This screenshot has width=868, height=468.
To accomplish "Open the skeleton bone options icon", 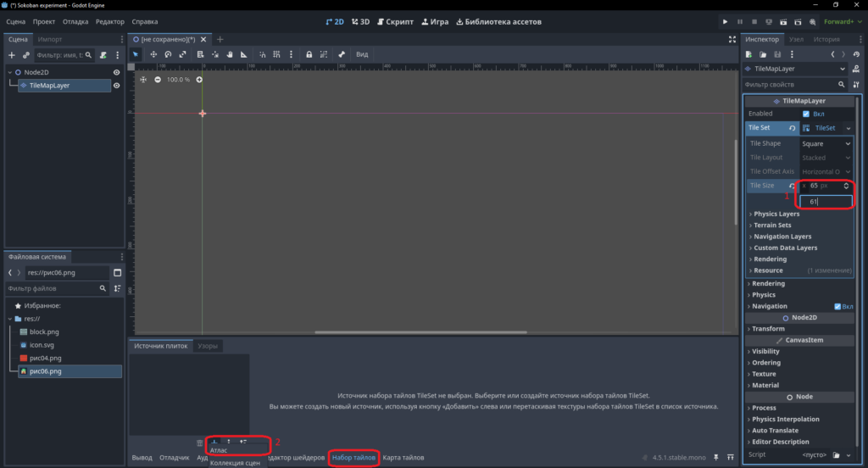I will (x=342, y=54).
